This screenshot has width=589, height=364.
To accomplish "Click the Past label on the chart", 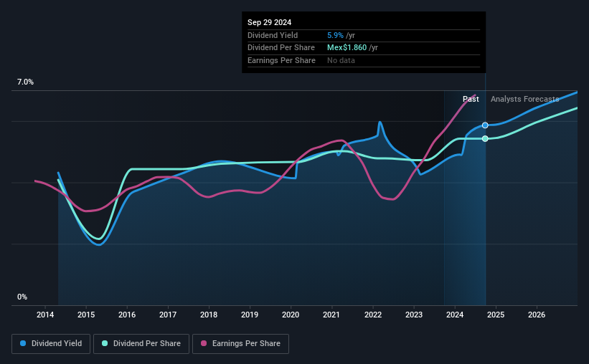I will click(x=471, y=99).
